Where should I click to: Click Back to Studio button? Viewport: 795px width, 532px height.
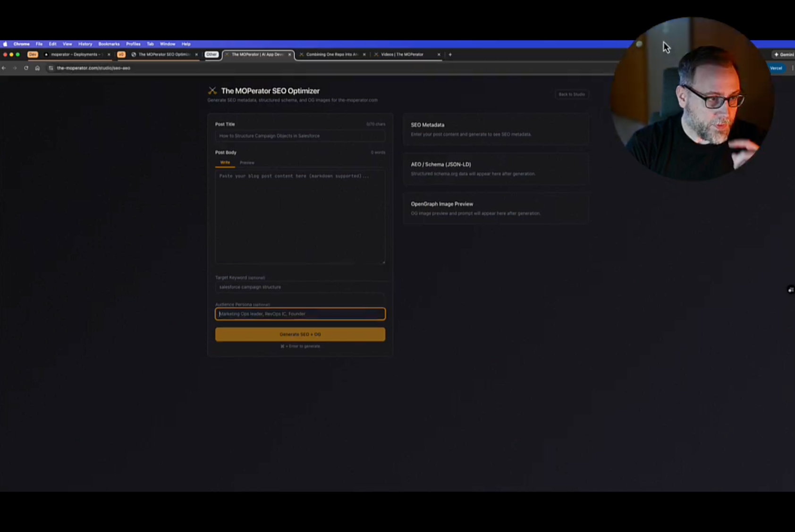(x=572, y=94)
